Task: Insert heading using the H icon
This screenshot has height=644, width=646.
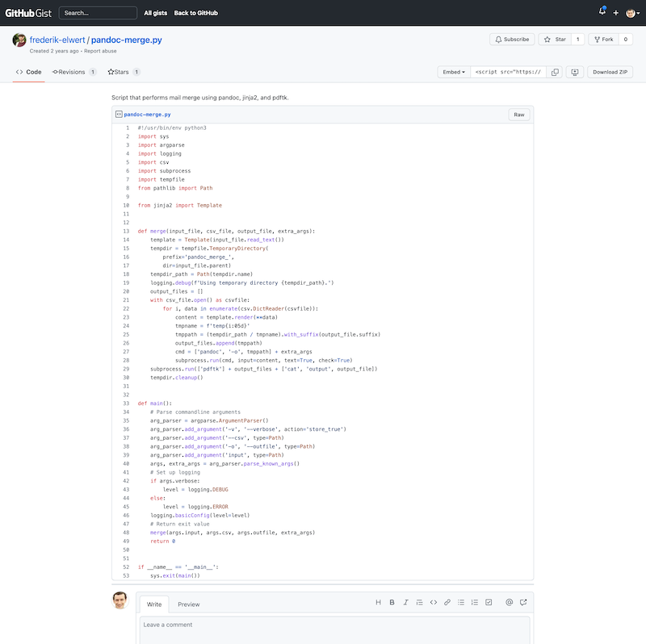Action: coord(378,602)
